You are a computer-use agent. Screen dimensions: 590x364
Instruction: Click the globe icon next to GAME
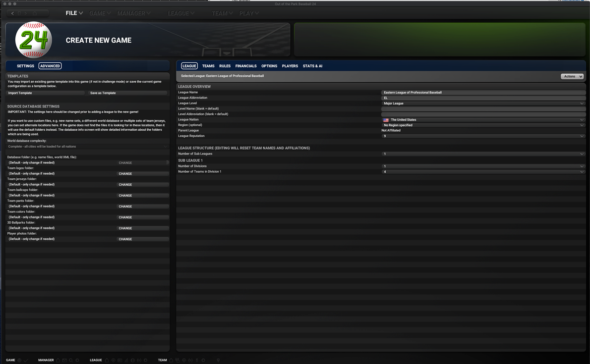click(19, 360)
